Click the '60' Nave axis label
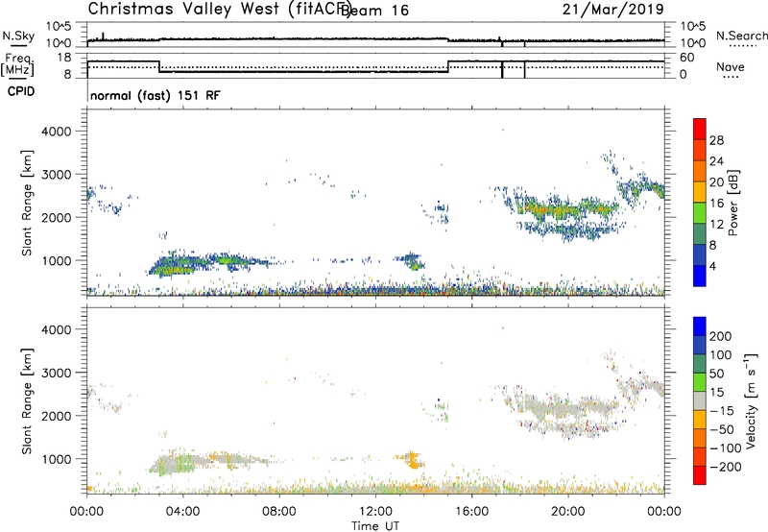768x532 pixels. [x=686, y=58]
